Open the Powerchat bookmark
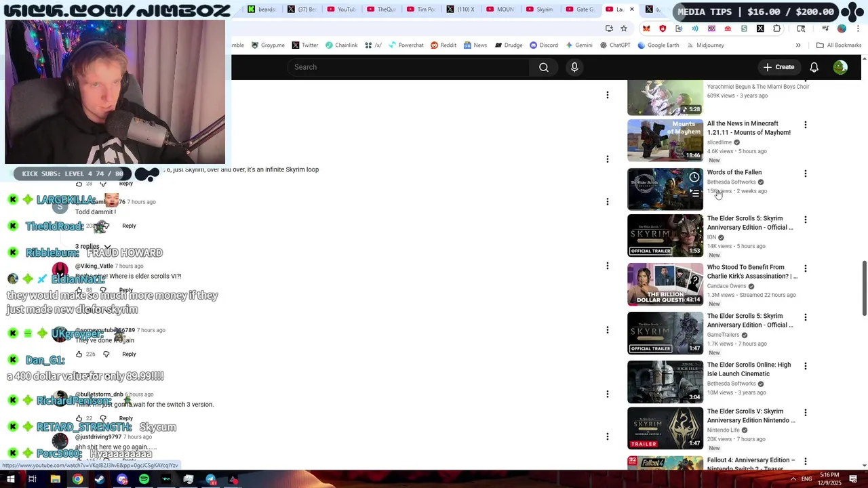This screenshot has height=488, width=868. [x=406, y=45]
